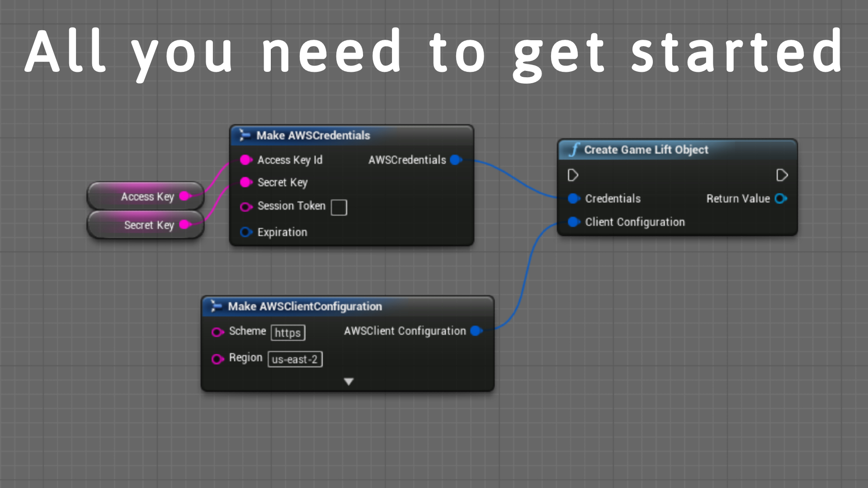This screenshot has width=868, height=488.
Task: Select the Make AWSClientConfiguration node title
Action: 305,306
